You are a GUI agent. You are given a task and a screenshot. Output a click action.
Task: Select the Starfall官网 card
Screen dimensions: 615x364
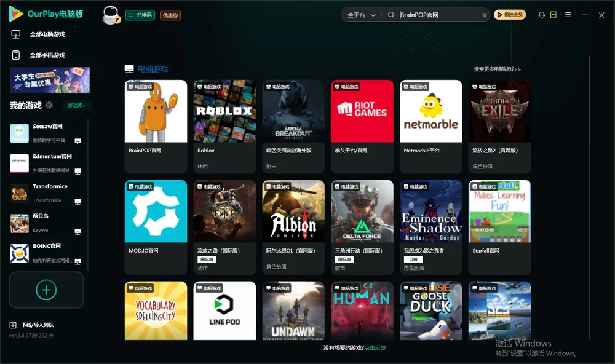pos(499,227)
